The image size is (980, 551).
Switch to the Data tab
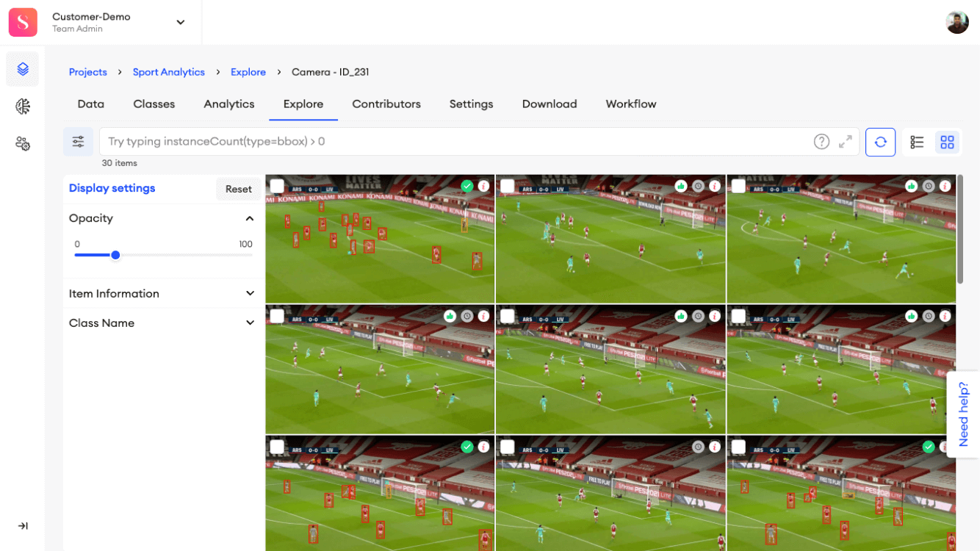click(x=91, y=104)
